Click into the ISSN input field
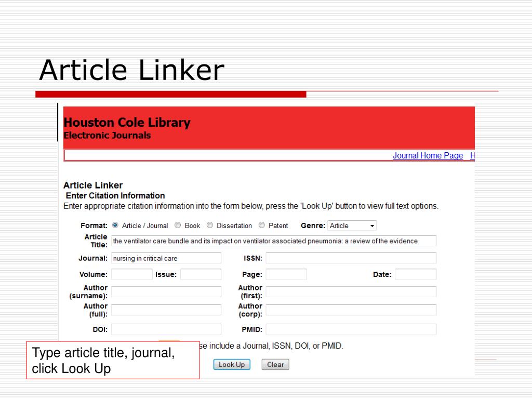 pyautogui.click(x=351, y=258)
